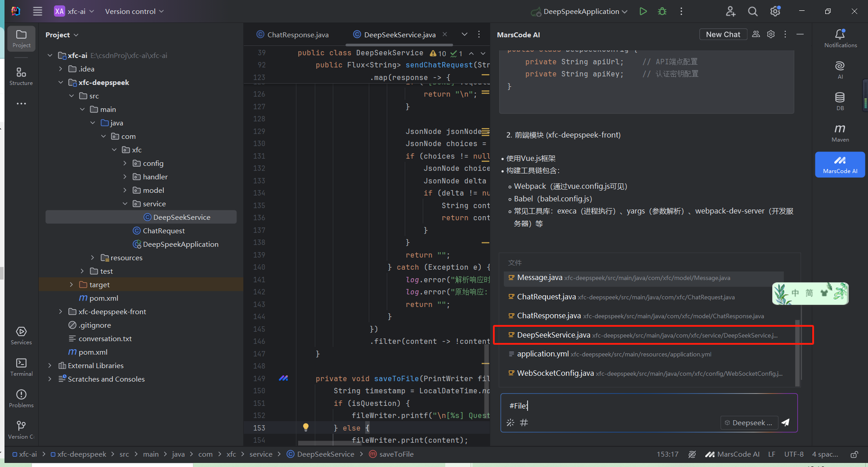Click saveToFile breadcrumb

391,454
